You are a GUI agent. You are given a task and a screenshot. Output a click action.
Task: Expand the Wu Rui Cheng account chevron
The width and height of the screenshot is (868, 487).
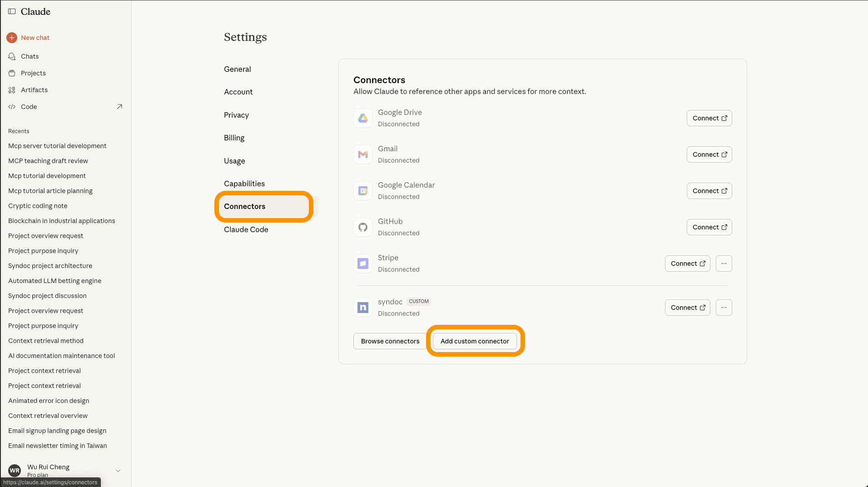pos(118,471)
